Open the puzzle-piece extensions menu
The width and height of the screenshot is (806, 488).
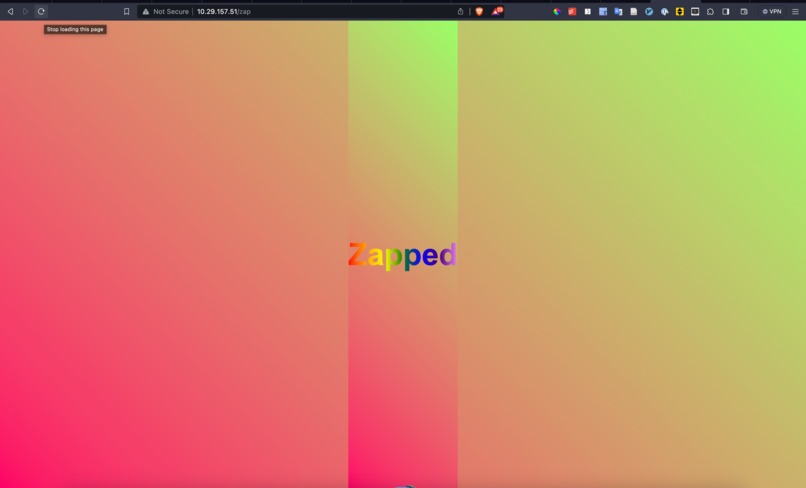coord(710,11)
